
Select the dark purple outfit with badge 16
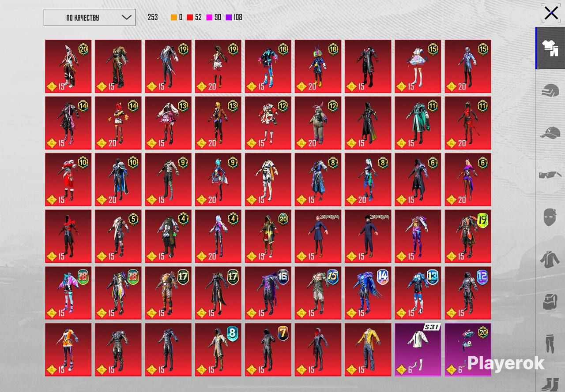click(268, 293)
